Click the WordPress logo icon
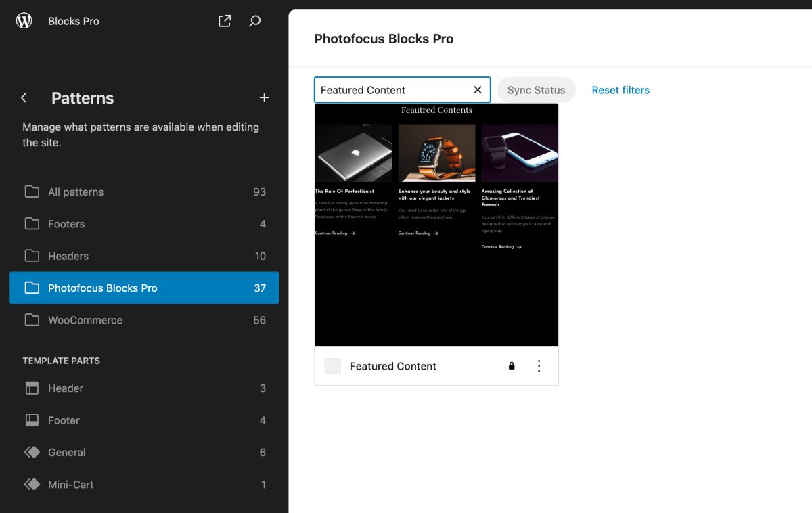This screenshot has height=513, width=812. coord(24,20)
